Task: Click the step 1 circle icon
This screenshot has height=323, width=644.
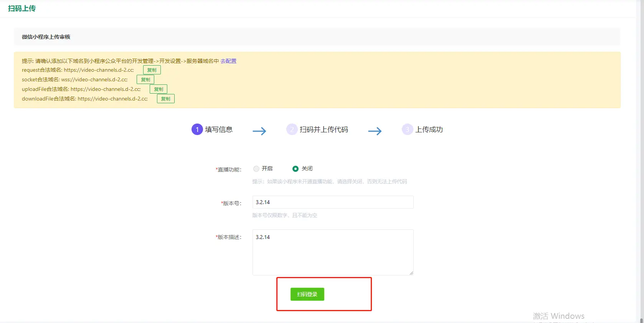Action: click(x=197, y=130)
